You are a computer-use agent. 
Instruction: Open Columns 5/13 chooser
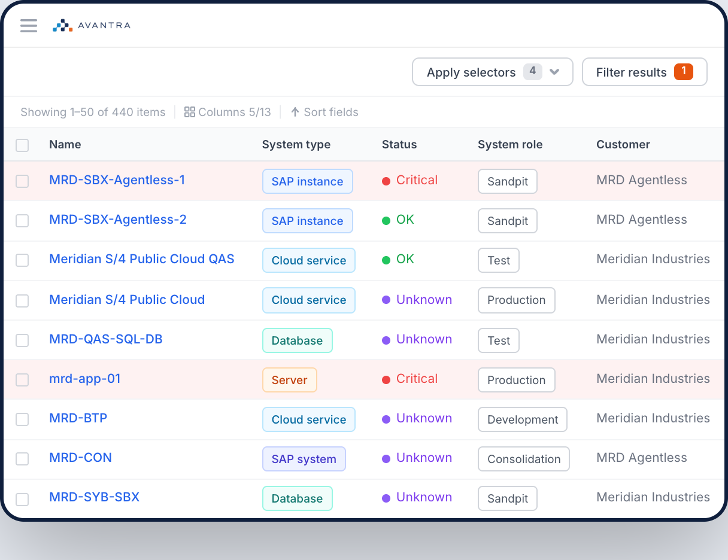(227, 112)
